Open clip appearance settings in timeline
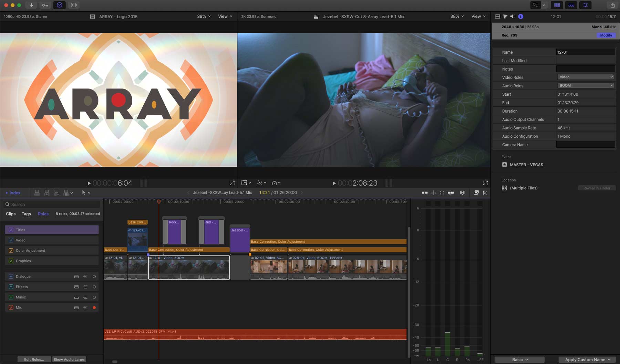This screenshot has height=364, width=620. (462, 193)
